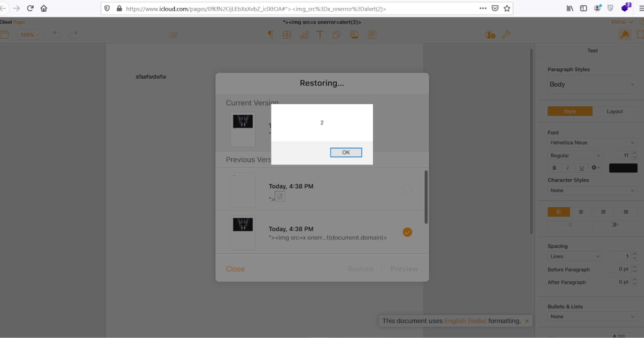This screenshot has width=644, height=338.
Task: Click Close in the versions dialog
Action: click(235, 269)
